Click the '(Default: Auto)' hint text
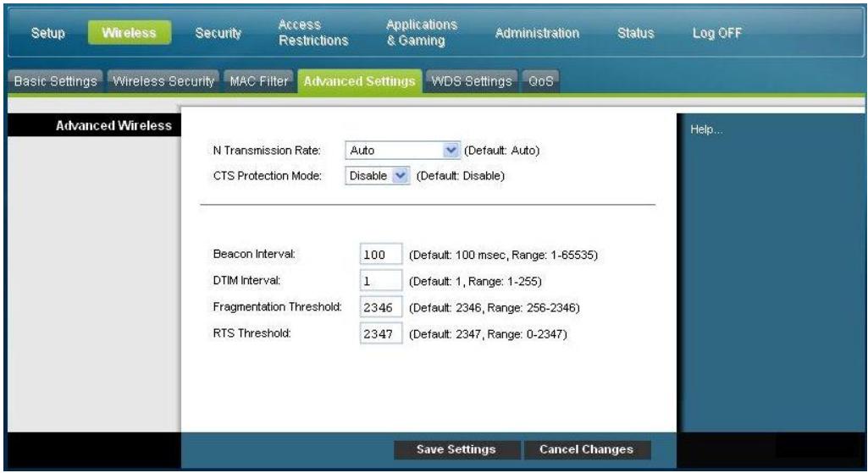The width and height of the screenshot is (868, 473). coord(501,151)
